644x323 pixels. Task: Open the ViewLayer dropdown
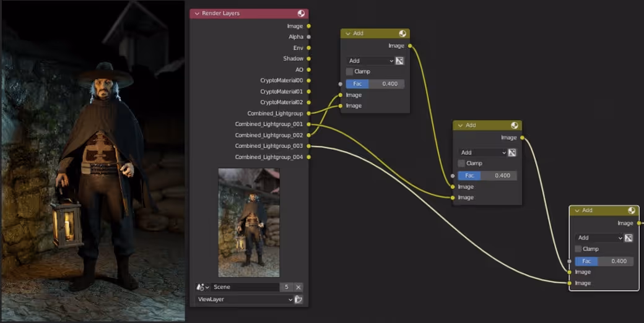pos(245,299)
